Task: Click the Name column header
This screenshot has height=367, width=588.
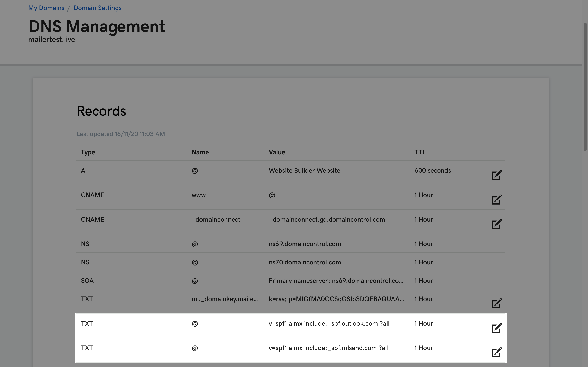Action: point(200,152)
